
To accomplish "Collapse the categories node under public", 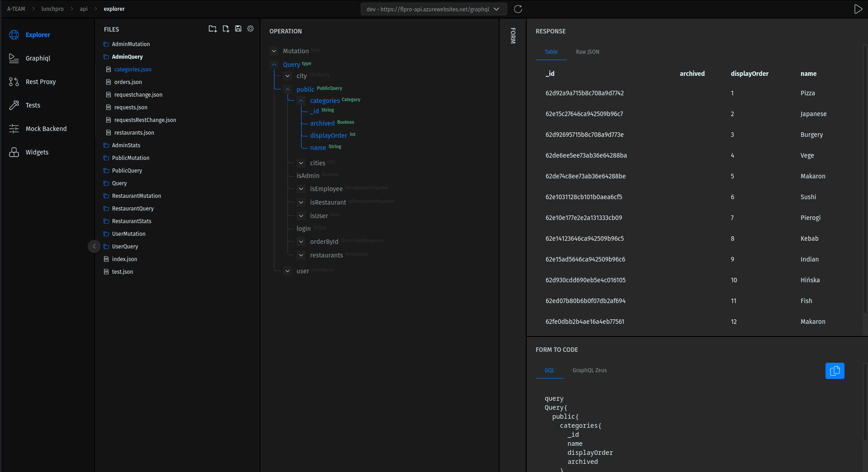I will [301, 100].
